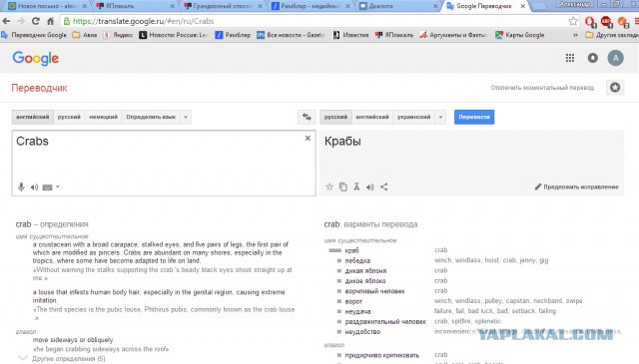Open Google notifications bell
639x364 pixels.
tap(592, 58)
